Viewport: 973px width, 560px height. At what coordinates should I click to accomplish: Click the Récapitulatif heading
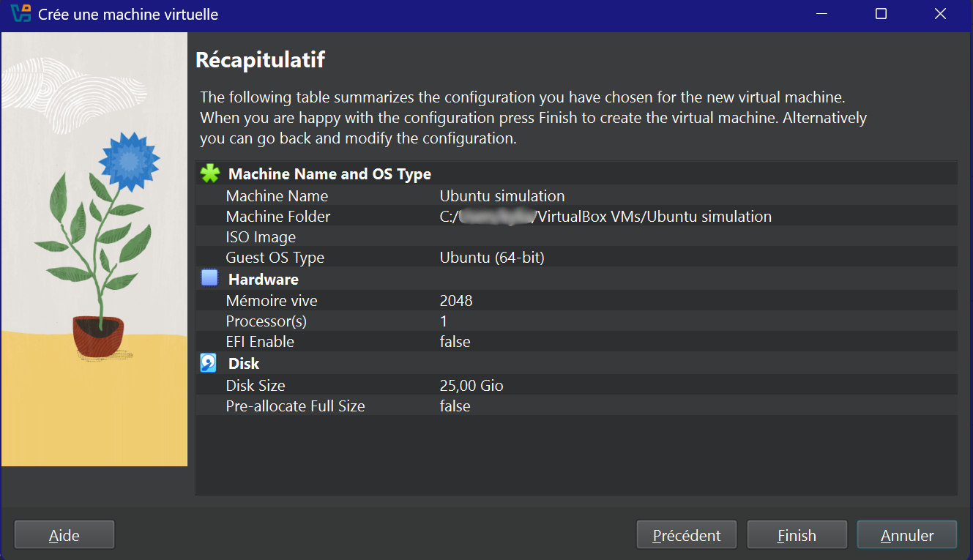[x=260, y=60]
